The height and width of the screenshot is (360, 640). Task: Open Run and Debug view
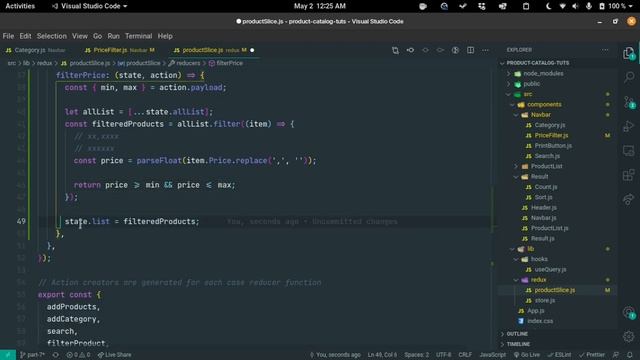(629, 126)
